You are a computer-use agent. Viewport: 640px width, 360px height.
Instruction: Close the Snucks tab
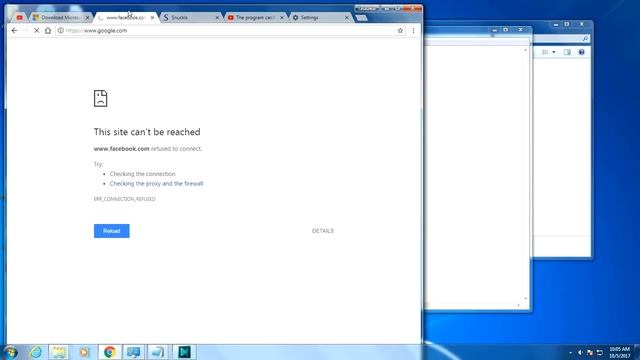[x=217, y=18]
